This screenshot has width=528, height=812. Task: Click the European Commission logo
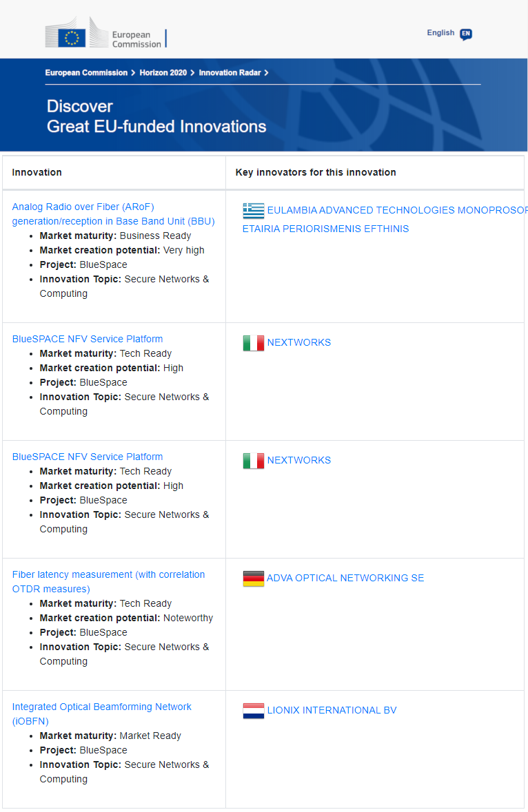105,32
